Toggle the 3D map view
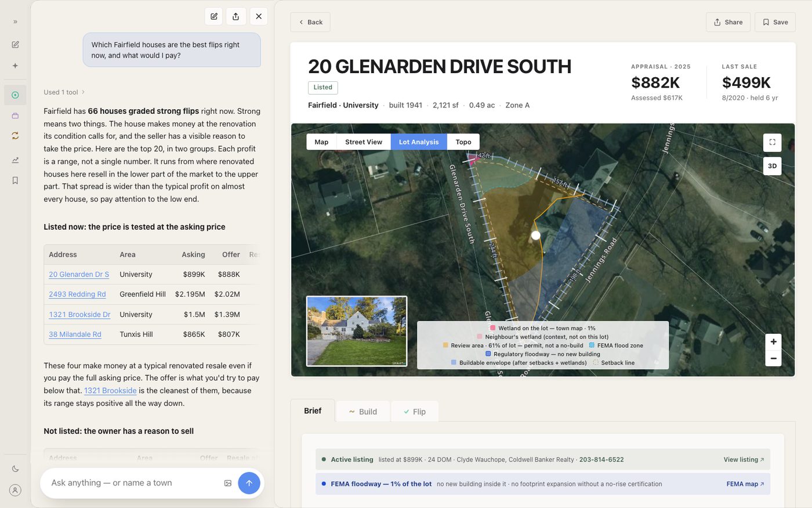The image size is (812, 508). 772,166
